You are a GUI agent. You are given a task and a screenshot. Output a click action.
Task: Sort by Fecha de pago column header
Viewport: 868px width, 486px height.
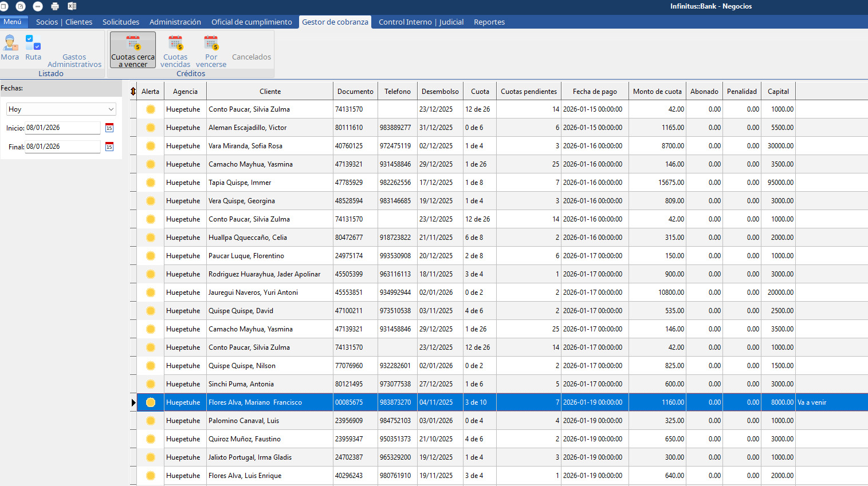pyautogui.click(x=594, y=92)
